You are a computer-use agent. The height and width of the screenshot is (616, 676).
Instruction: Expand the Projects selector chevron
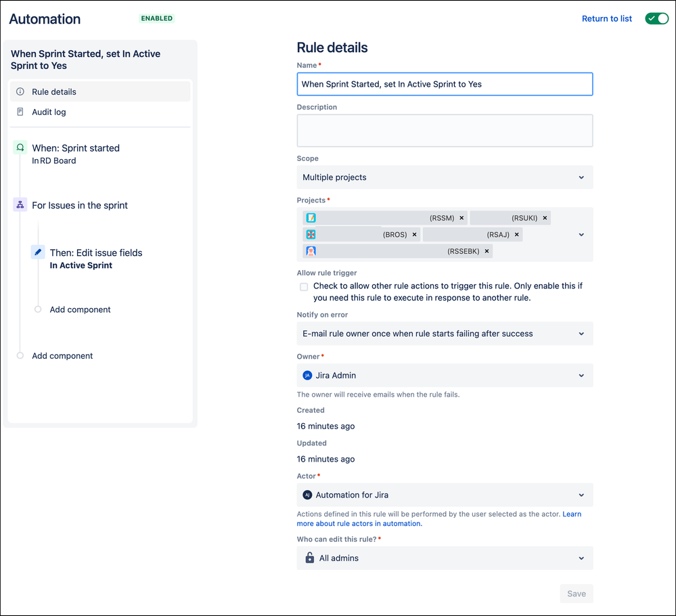point(581,235)
